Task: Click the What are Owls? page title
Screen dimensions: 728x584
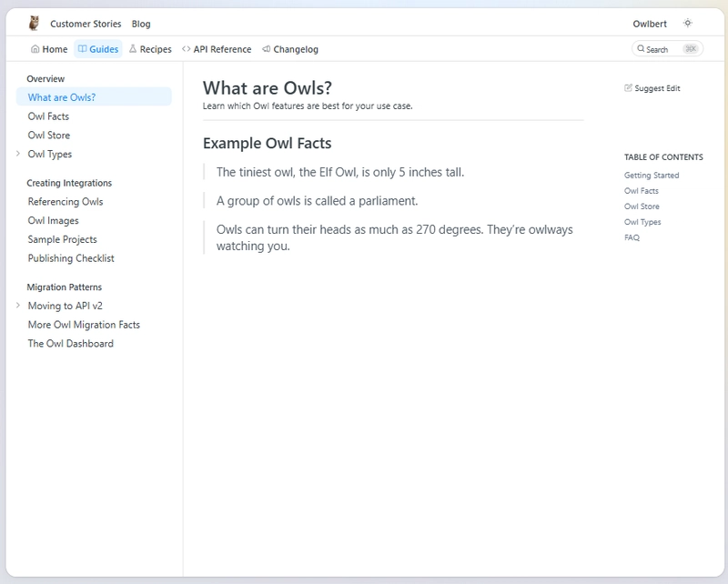Action: 268,87
